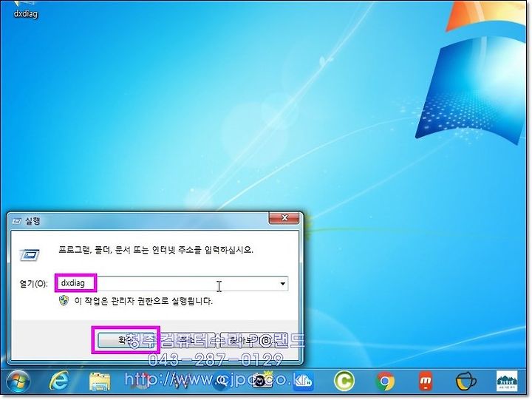532x400 pixels.
Task: Open the camera app icon on the taskbar
Action: tap(262, 381)
